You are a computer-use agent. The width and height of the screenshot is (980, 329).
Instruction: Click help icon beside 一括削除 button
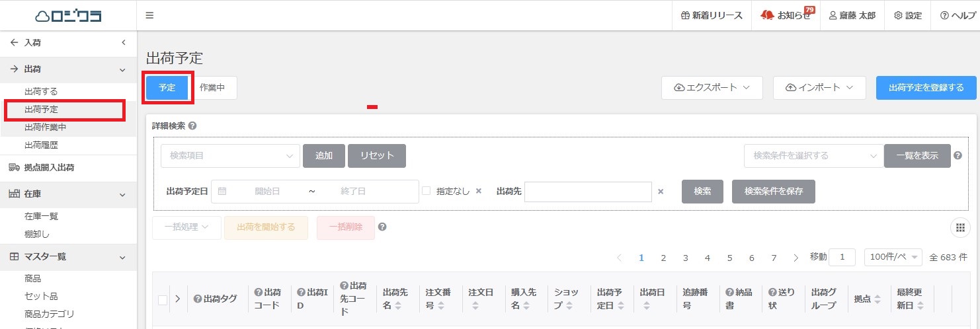click(x=382, y=227)
